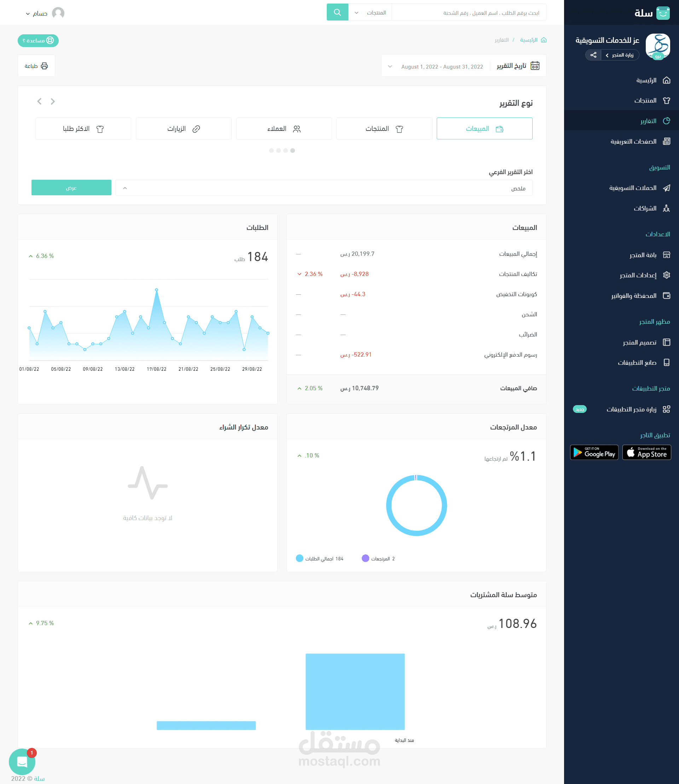This screenshot has height=784, width=679.
Task: Open the live chat bubble
Action: click(x=22, y=762)
